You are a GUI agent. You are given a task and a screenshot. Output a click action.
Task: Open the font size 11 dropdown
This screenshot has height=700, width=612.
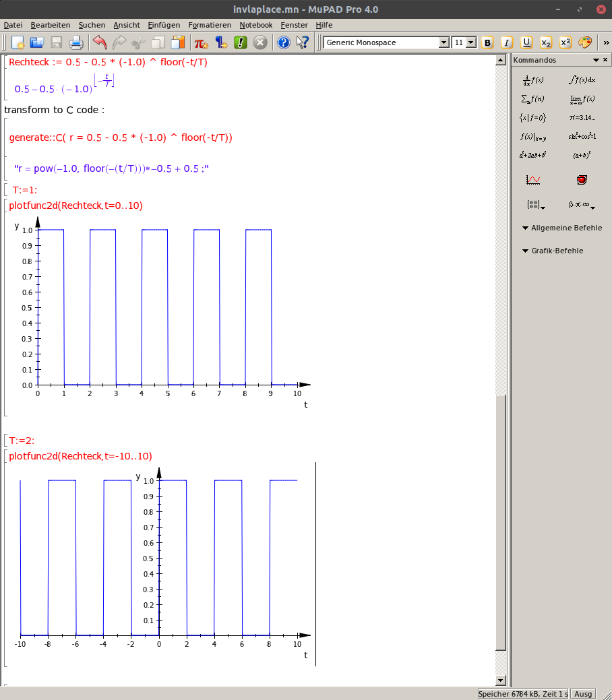click(471, 42)
